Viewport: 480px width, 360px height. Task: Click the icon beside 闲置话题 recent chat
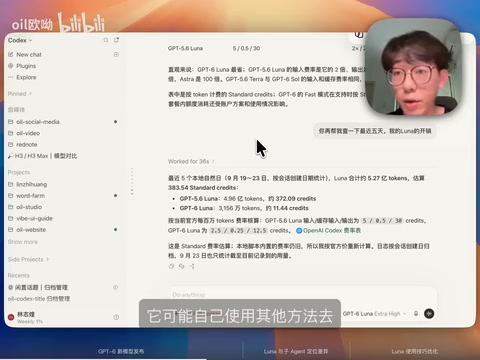pyautogui.click(x=115, y=287)
